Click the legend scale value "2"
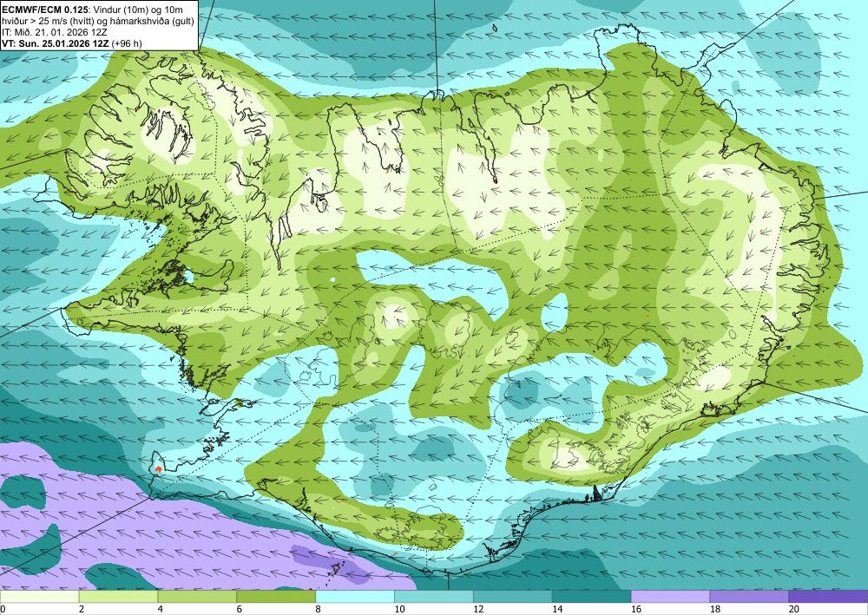This screenshot has width=868, height=615. pyautogui.click(x=82, y=610)
